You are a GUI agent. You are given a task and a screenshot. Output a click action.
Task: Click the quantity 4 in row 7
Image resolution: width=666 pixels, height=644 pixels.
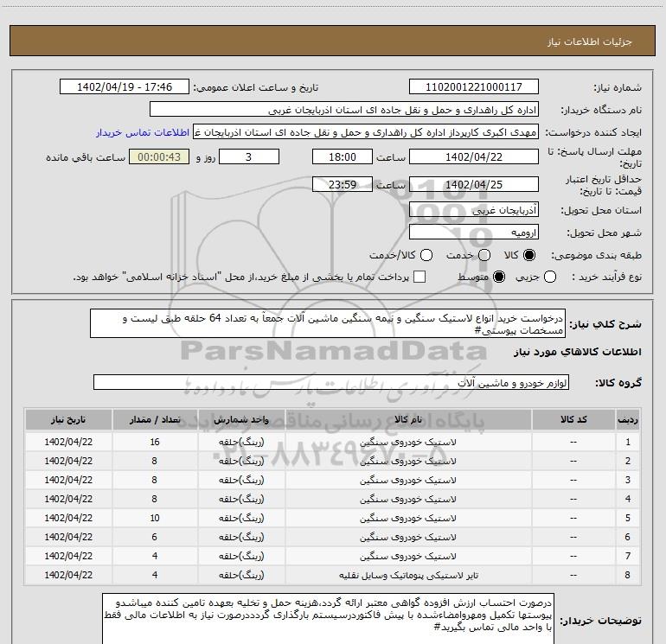[155, 556]
